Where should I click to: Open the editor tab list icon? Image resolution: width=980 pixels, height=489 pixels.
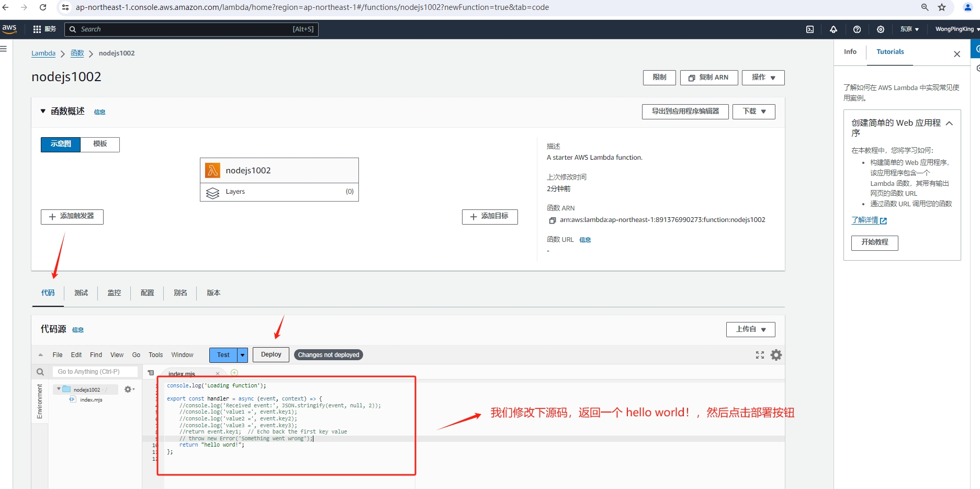[151, 373]
